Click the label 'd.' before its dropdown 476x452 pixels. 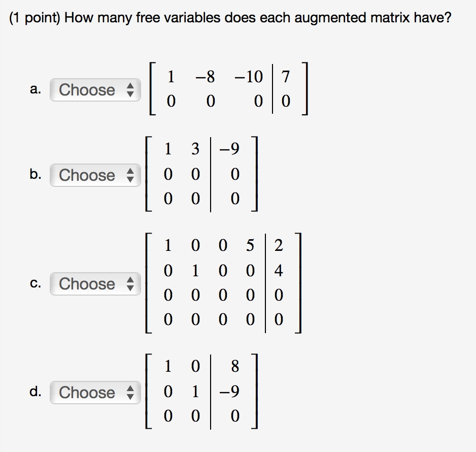click(x=35, y=393)
